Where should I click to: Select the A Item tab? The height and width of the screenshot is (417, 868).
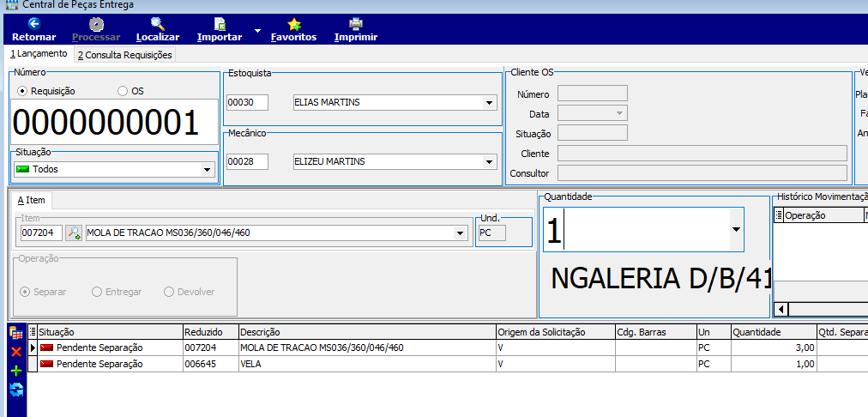pyautogui.click(x=31, y=200)
